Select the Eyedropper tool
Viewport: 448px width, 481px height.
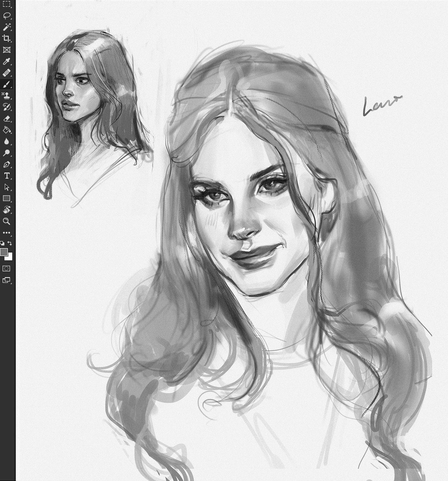click(x=7, y=61)
